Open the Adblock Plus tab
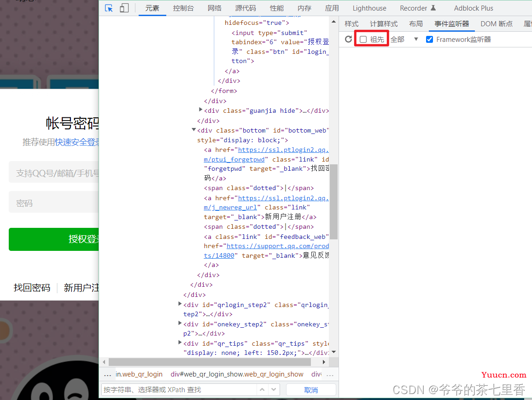This screenshot has width=532, height=400. (474, 8)
